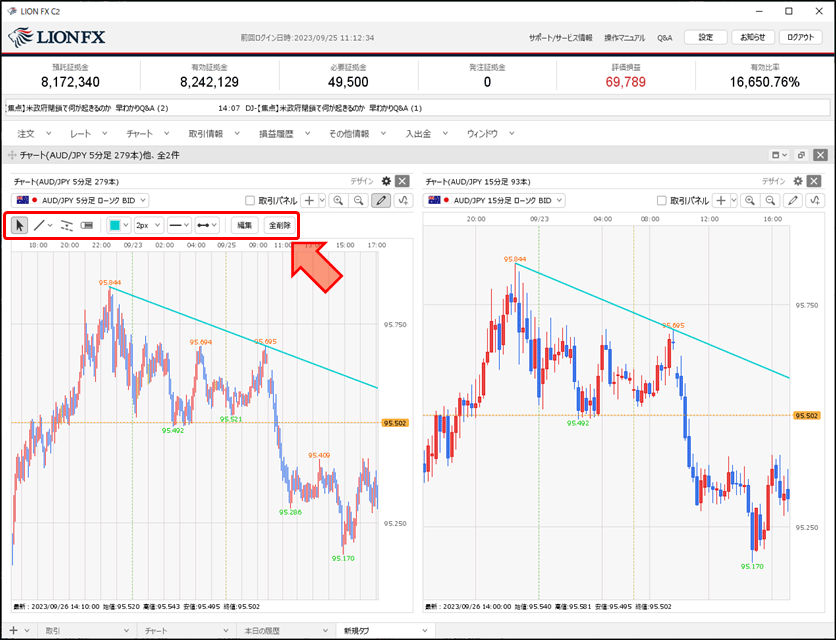Screen dimensions: 836x640
Task: Select the arrow cursor drawing tool
Action: (19, 226)
